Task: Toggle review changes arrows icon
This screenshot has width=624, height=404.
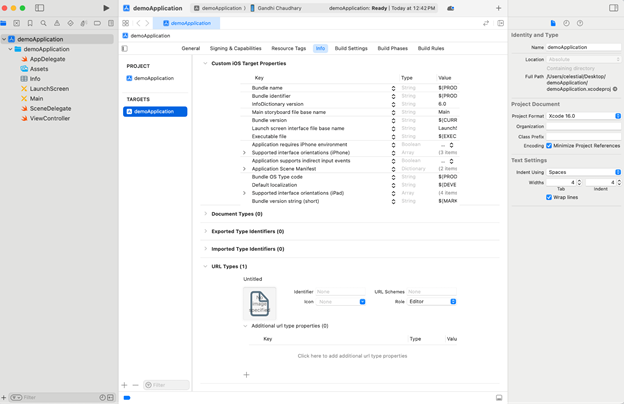Action: (486, 23)
